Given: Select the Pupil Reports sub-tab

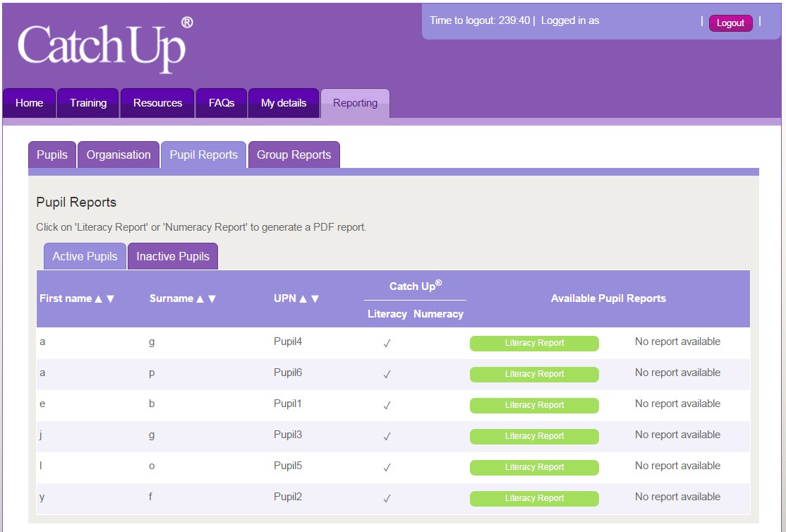Looking at the screenshot, I should point(203,155).
